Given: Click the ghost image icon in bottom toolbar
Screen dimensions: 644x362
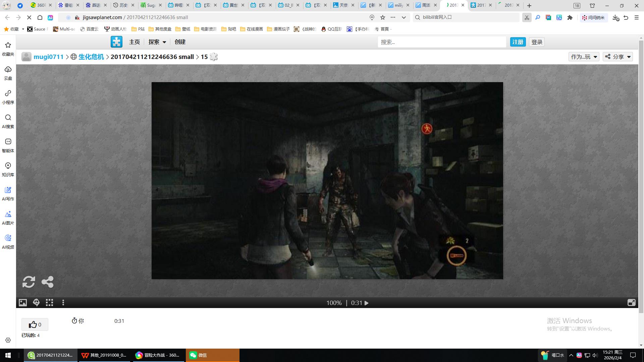Looking at the screenshot, I should 36,303.
